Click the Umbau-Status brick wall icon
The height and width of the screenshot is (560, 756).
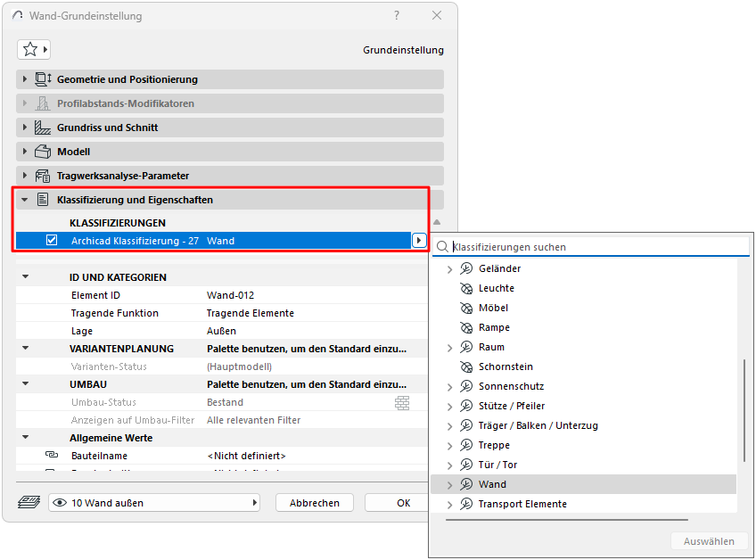(402, 402)
